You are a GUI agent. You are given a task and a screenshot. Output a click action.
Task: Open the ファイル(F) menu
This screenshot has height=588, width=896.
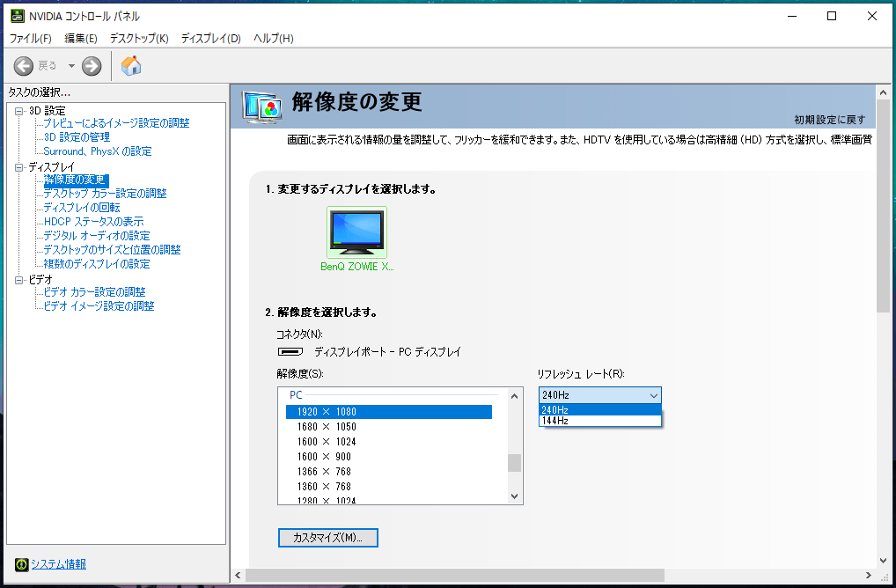tap(30, 38)
